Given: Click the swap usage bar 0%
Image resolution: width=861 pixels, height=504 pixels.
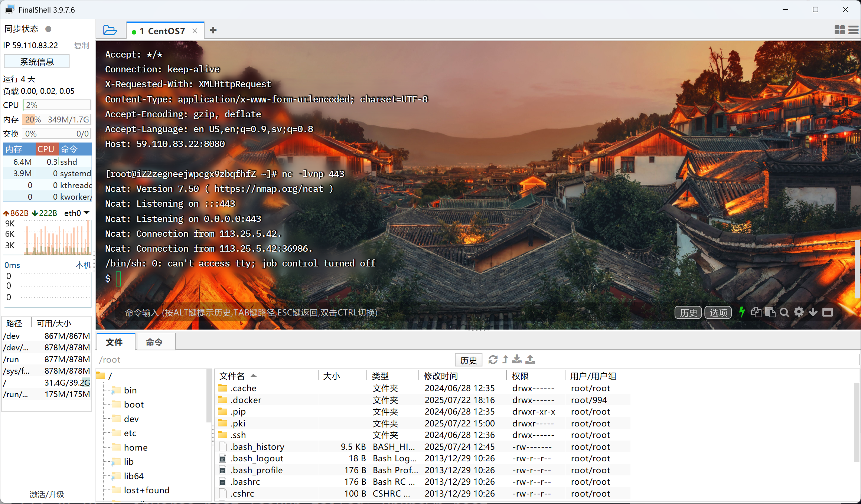Looking at the screenshot, I should coord(57,134).
